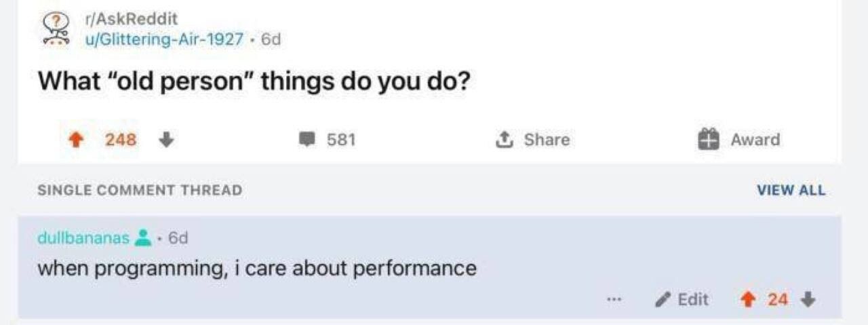The width and height of the screenshot is (868, 325).
Task: Click the post title text
Action: (x=254, y=82)
